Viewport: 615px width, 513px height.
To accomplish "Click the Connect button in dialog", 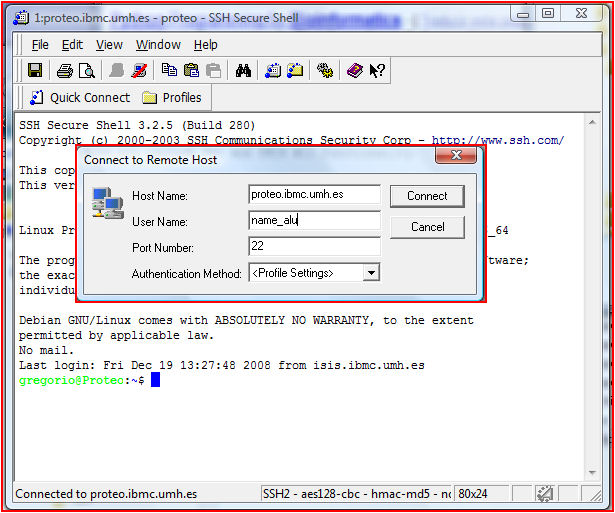I will tap(427, 196).
